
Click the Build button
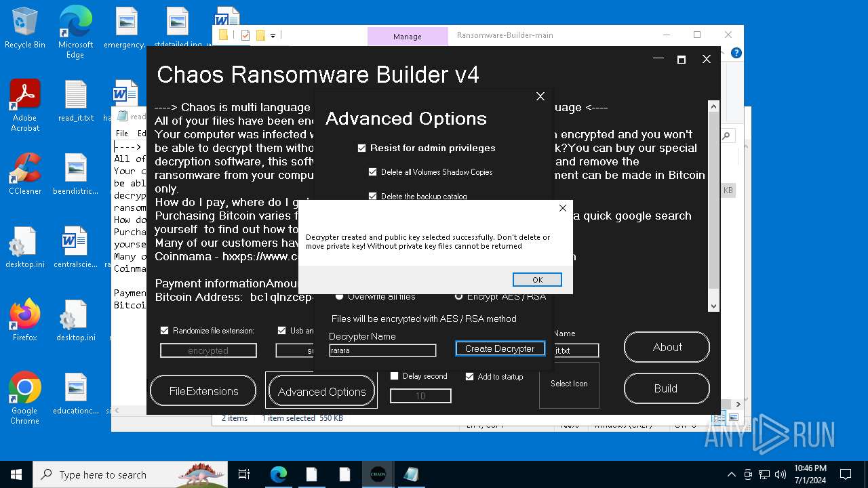[667, 388]
